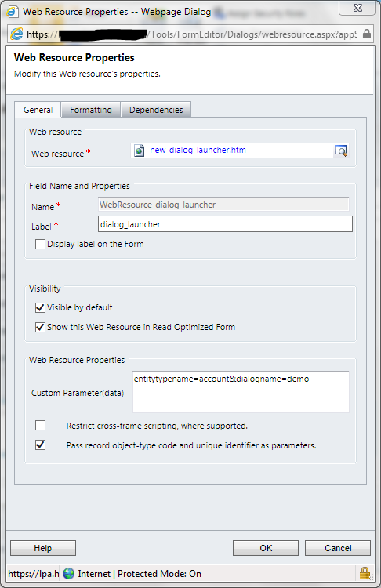
Task: Enable Display label on the Form
Action: [x=40, y=244]
